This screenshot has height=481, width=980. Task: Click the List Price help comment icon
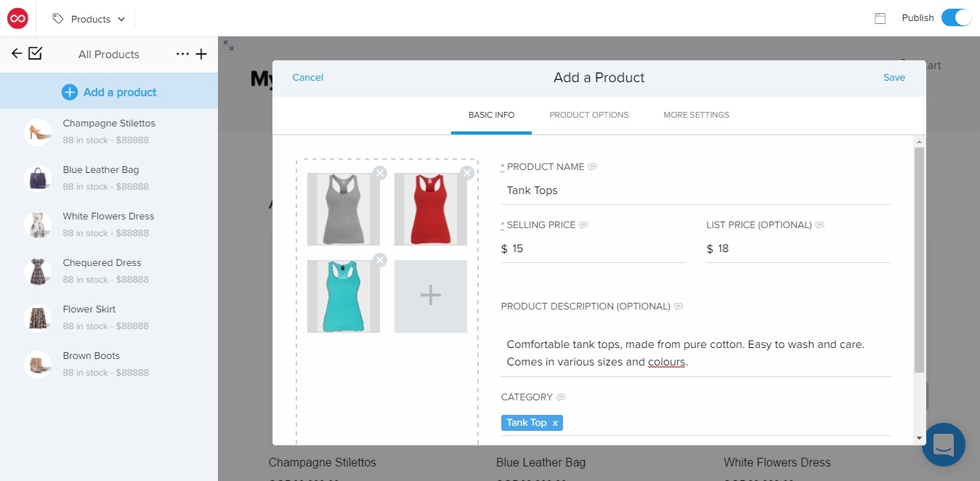[820, 225]
